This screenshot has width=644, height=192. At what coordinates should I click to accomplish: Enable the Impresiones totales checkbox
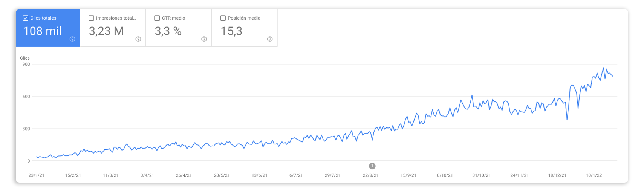click(91, 18)
